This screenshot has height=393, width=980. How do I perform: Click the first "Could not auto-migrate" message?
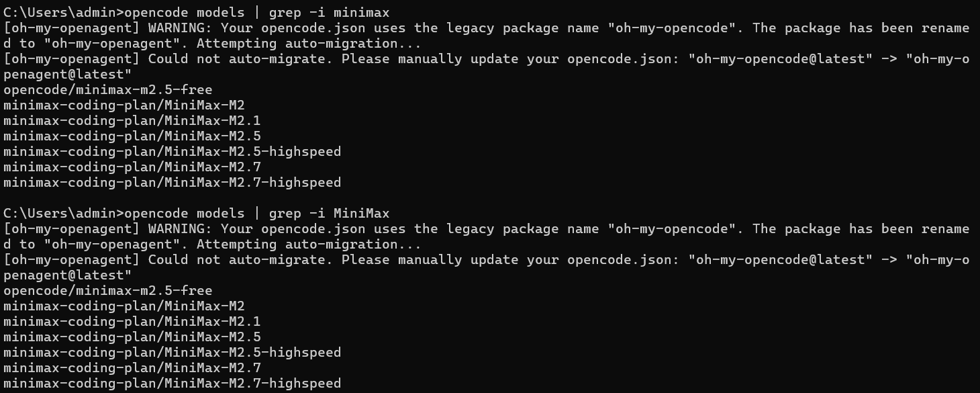click(487, 66)
